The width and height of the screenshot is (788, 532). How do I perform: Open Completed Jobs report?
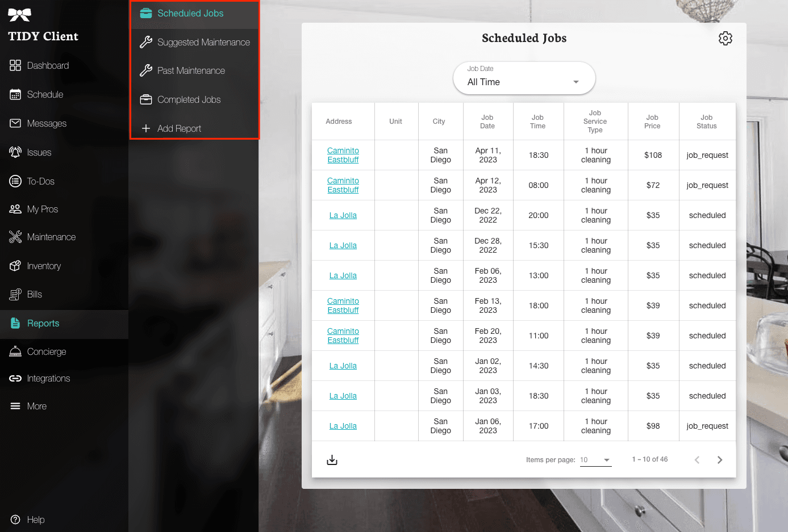pos(189,100)
